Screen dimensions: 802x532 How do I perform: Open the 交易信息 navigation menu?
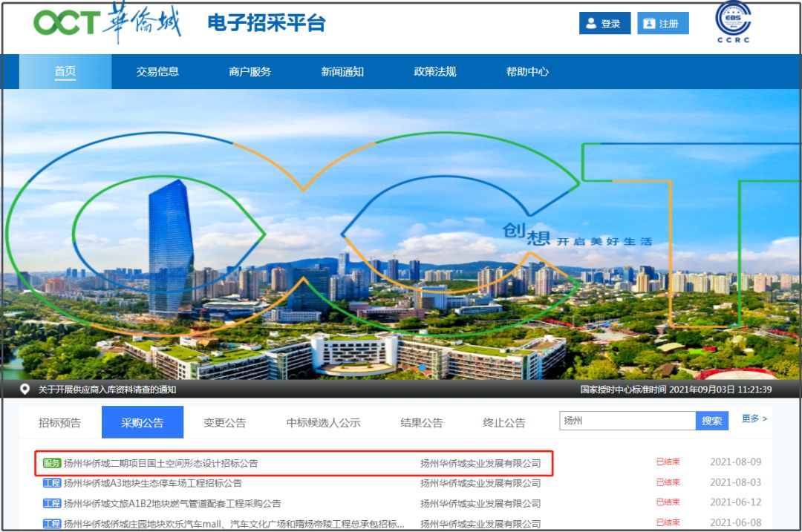click(157, 72)
